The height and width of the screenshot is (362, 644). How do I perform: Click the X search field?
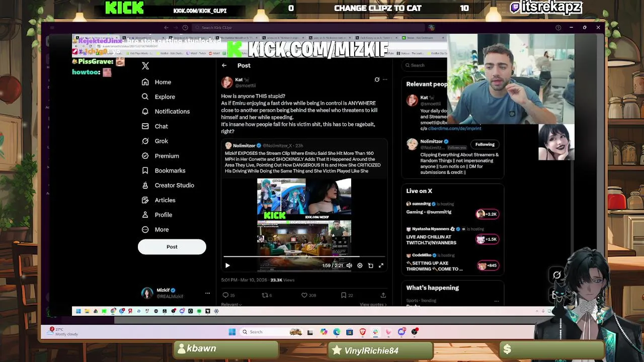(x=425, y=65)
